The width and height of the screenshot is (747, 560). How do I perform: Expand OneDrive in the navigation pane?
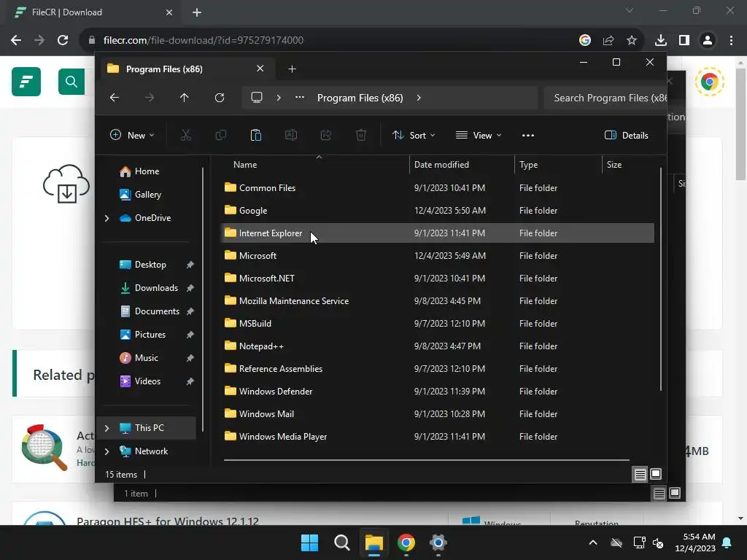point(107,218)
